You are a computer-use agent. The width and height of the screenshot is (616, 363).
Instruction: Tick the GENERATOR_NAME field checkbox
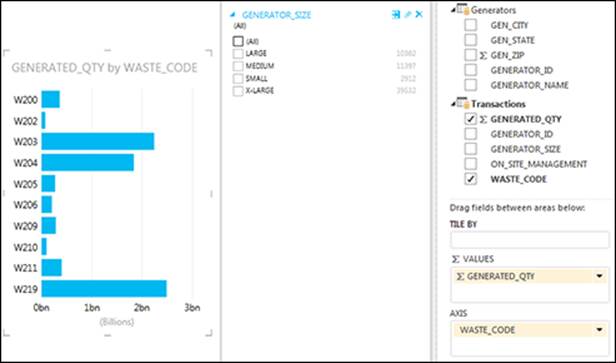pyautogui.click(x=471, y=85)
